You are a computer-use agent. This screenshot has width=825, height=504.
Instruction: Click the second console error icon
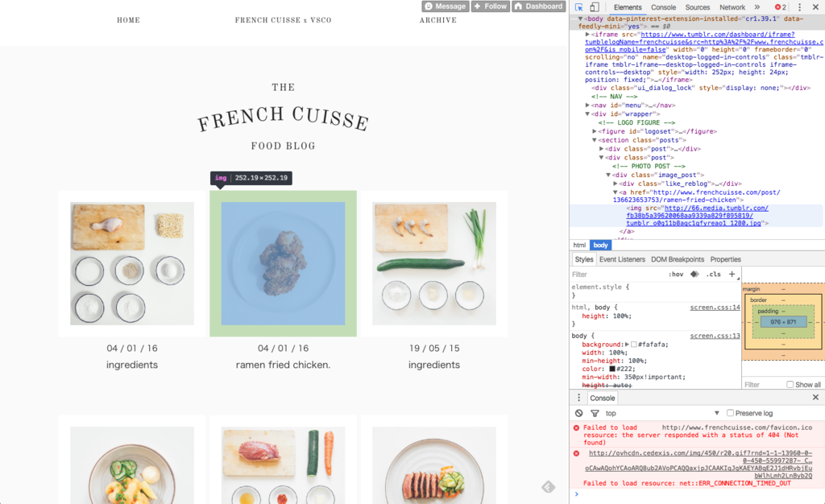576,453
